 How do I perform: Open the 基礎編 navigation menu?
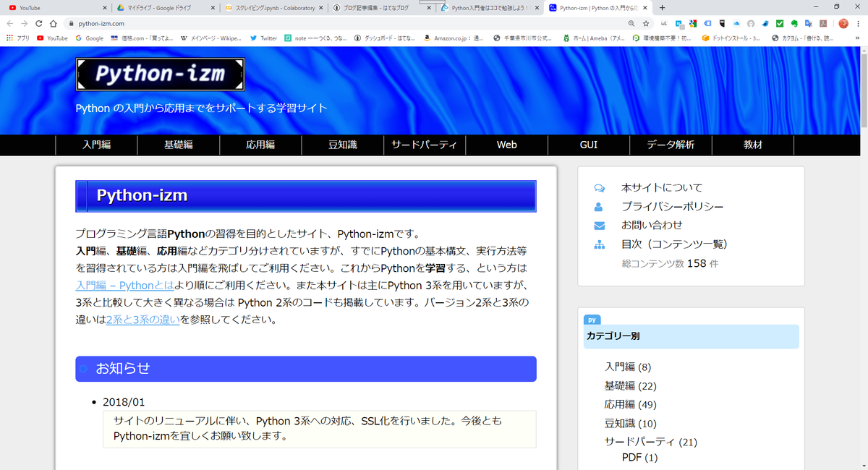point(178,145)
